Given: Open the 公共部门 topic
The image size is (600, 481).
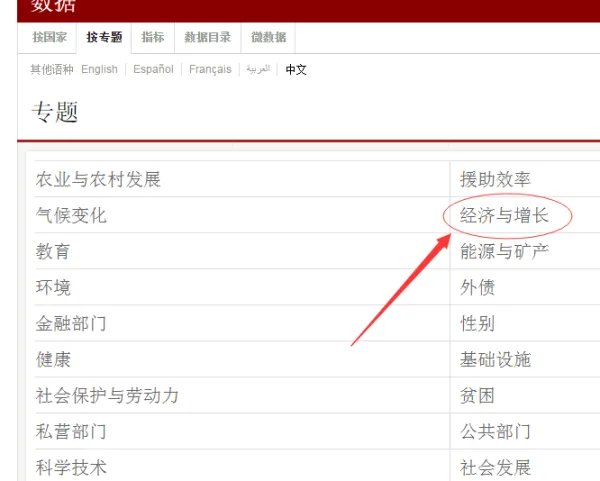Looking at the screenshot, I should (495, 431).
